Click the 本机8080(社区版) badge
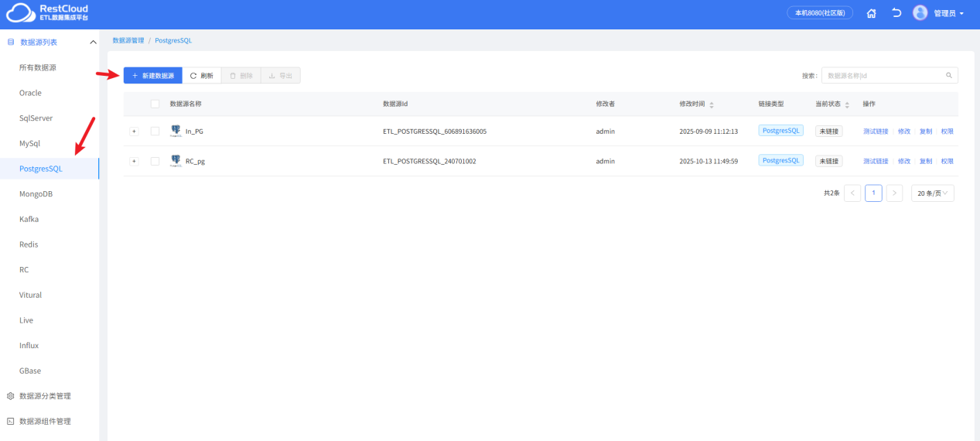The image size is (980, 441). pyautogui.click(x=820, y=13)
